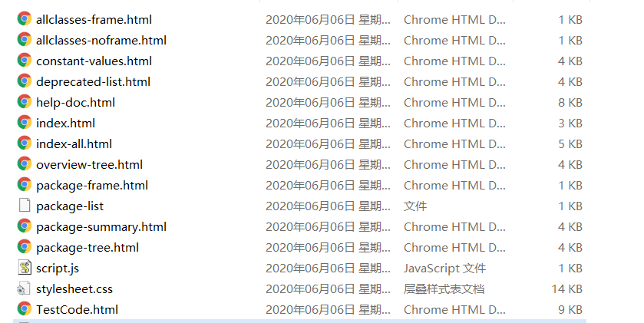Select the deprecated-list.html file name
Viewport: 644px width, 323px height.
[x=93, y=81]
